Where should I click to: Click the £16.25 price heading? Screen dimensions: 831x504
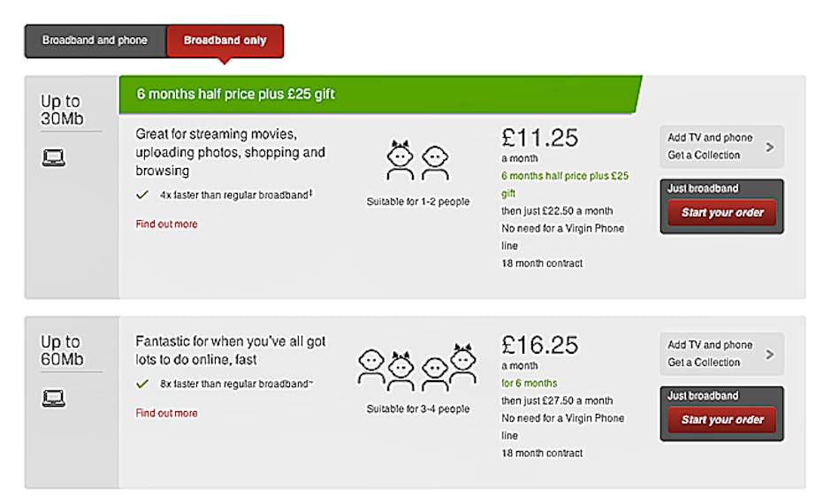[x=539, y=344]
